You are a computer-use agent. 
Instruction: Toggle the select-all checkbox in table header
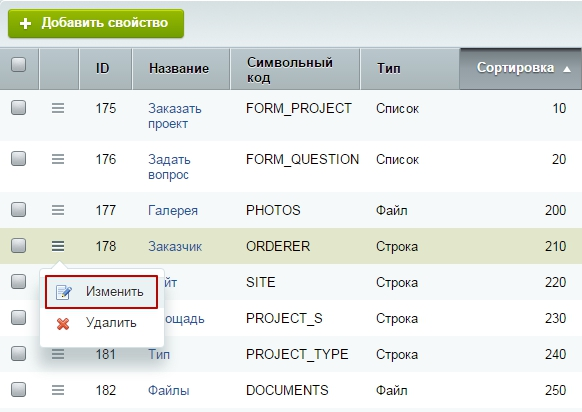[18, 65]
